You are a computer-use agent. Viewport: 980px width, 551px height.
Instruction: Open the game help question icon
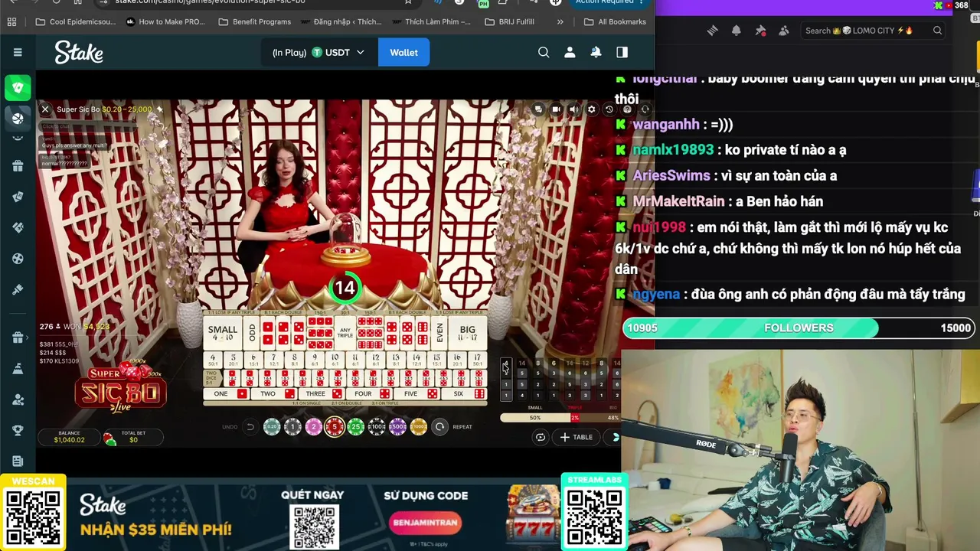[627, 109]
